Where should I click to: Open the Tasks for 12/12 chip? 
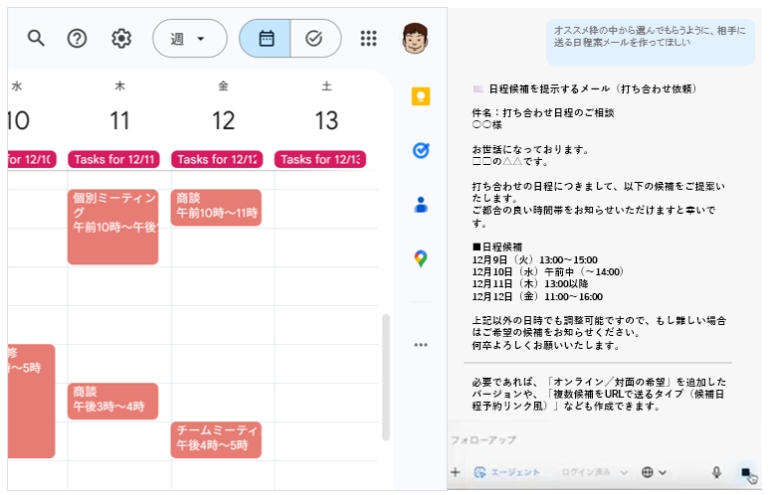click(217, 159)
